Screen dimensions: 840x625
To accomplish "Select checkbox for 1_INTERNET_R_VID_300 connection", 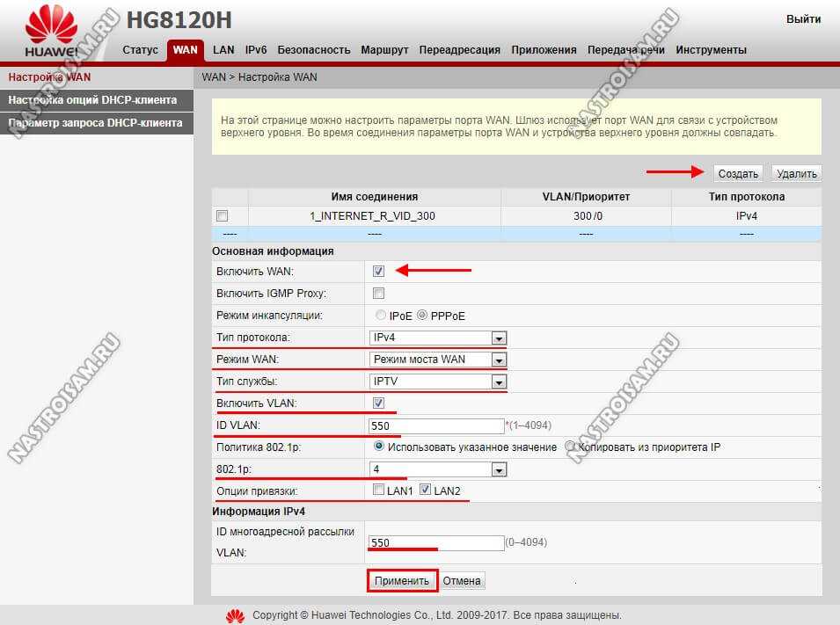I will tap(222, 215).
